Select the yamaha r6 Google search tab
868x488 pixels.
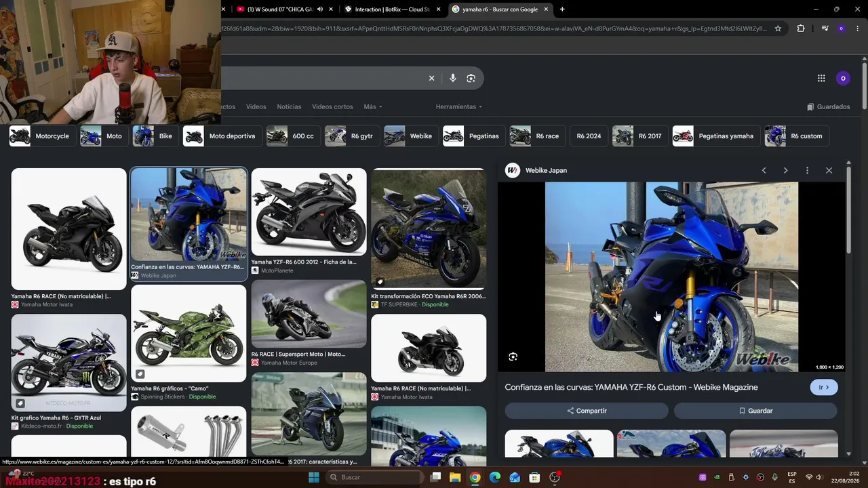(500, 9)
